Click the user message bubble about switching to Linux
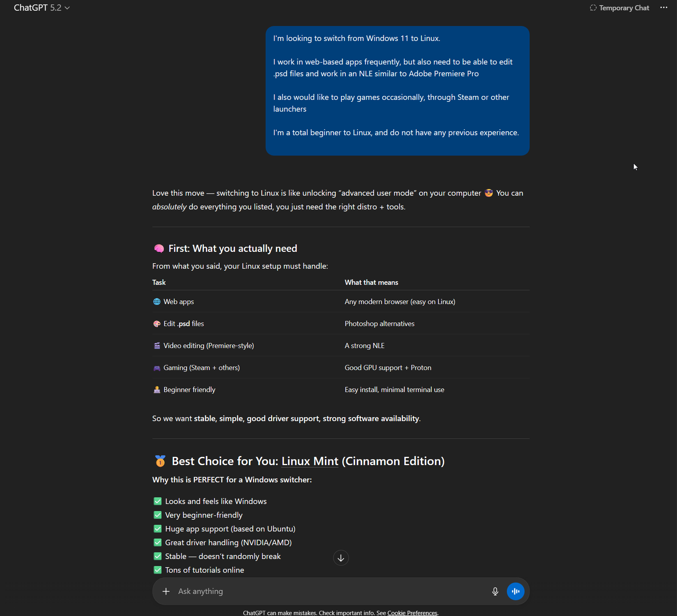 click(397, 91)
